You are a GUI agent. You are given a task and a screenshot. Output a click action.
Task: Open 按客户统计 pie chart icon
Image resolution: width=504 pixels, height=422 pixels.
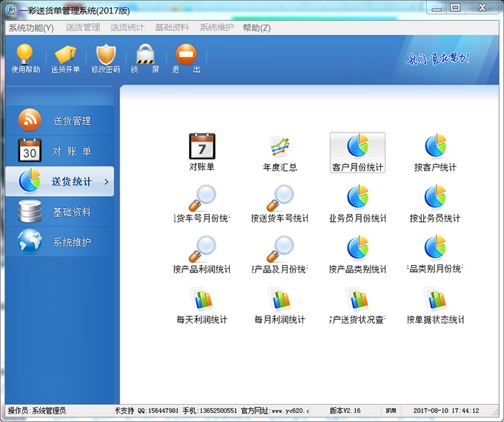point(435,153)
